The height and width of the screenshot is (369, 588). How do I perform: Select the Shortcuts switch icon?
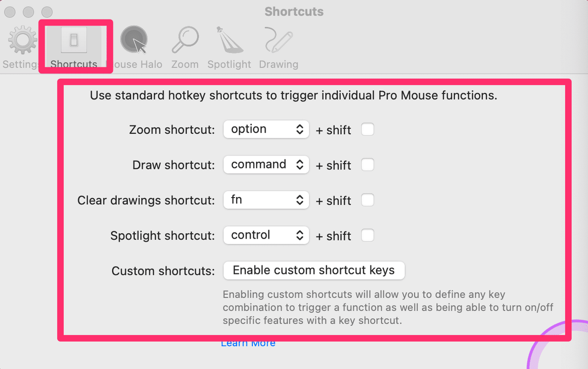(x=73, y=40)
